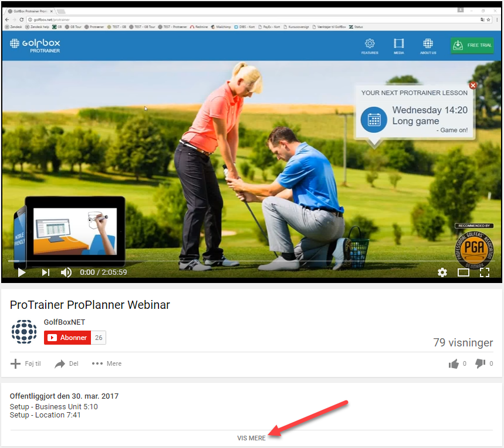Open the GolfBoxNET channel name link
The height and width of the screenshot is (448, 504).
click(x=65, y=322)
